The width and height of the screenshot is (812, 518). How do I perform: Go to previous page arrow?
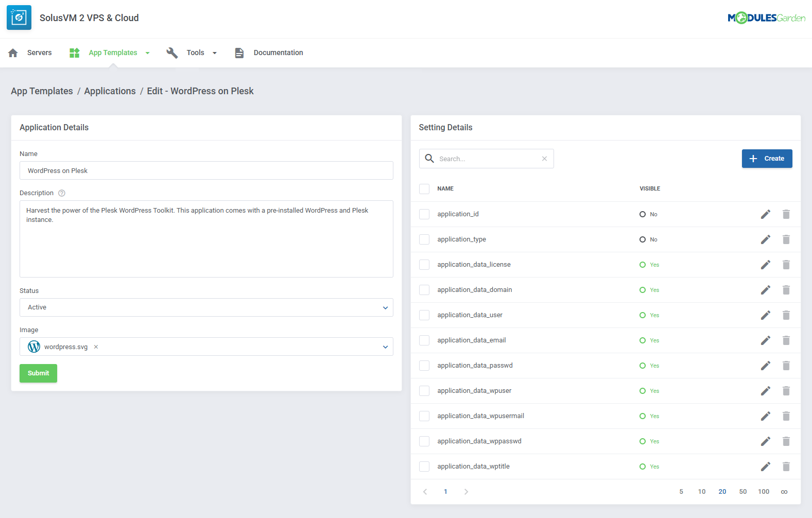[x=425, y=492]
